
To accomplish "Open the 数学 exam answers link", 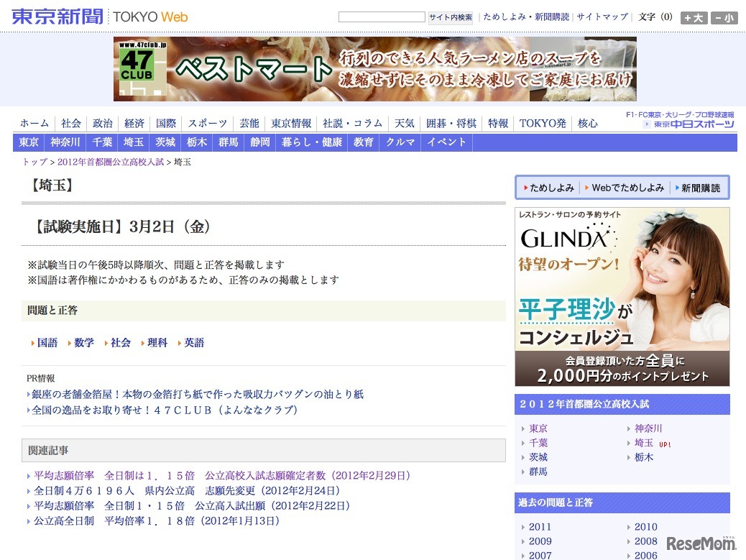I will point(83,343).
